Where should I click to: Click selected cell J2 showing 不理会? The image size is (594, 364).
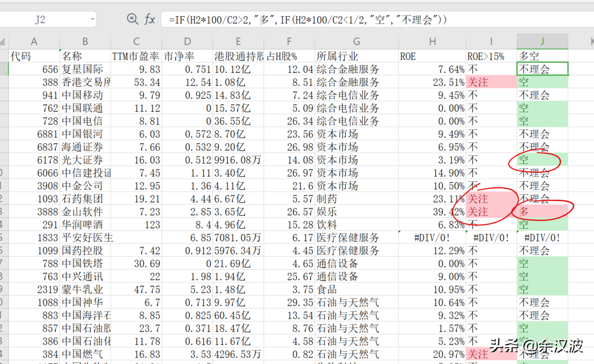coord(542,69)
